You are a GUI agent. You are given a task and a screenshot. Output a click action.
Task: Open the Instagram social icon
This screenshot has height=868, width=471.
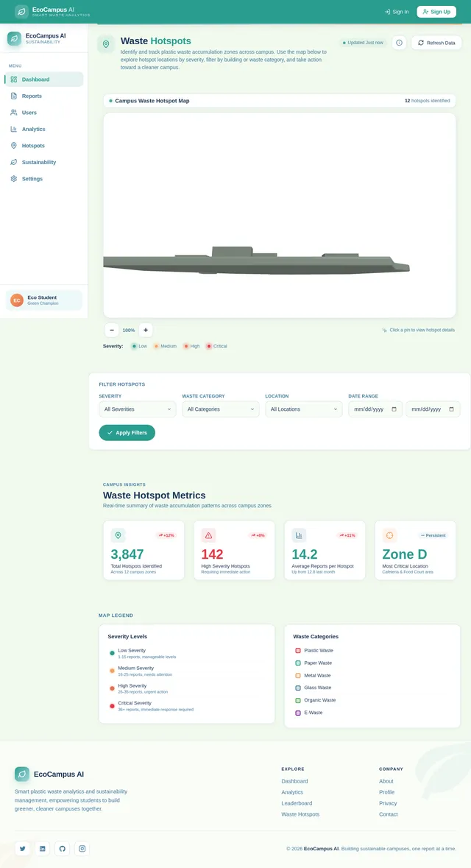[82, 849]
